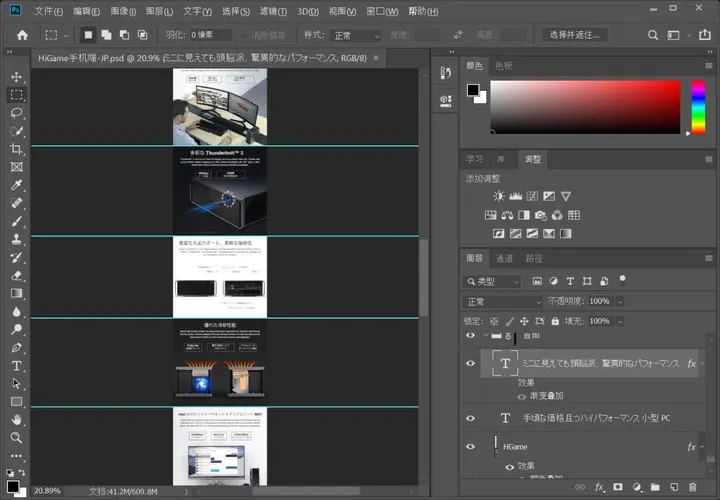Open the layer blend mode 正常 dropdown
Screen dimensions: 720x500
[504, 301]
